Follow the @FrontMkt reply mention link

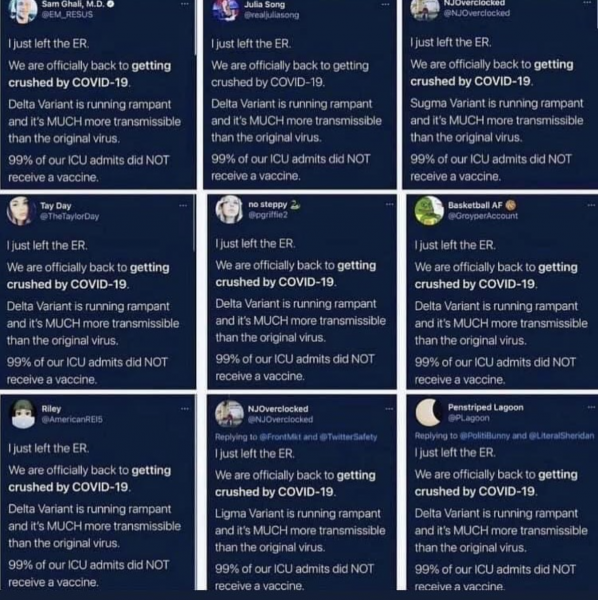(x=280, y=437)
